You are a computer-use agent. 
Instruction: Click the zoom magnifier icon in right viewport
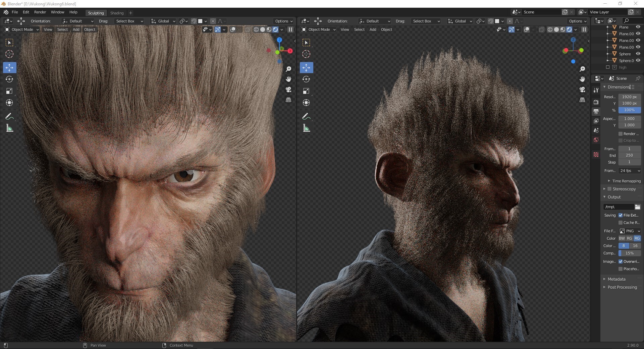(x=582, y=69)
